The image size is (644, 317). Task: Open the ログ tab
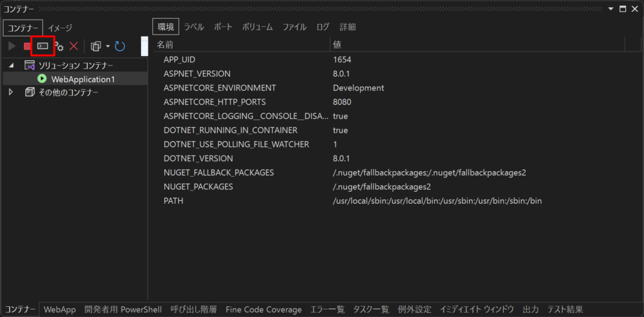pos(323,27)
